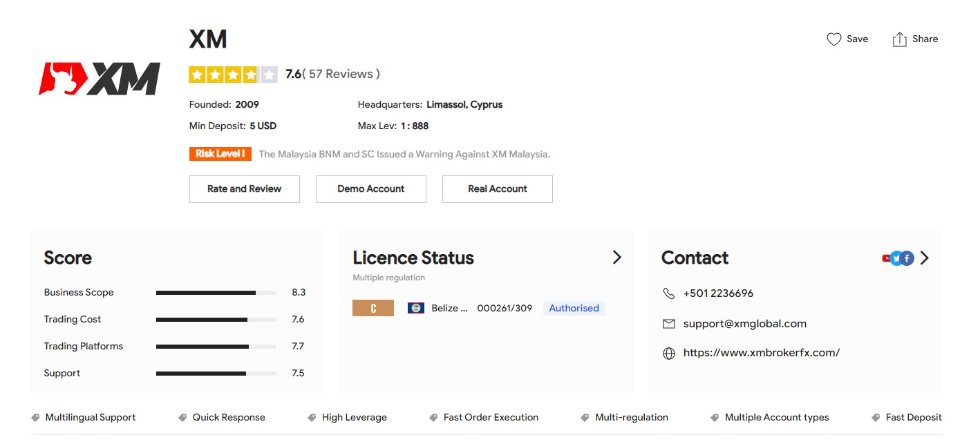Select the fourth rating star
The width and height of the screenshot is (980, 444).
coord(251,75)
